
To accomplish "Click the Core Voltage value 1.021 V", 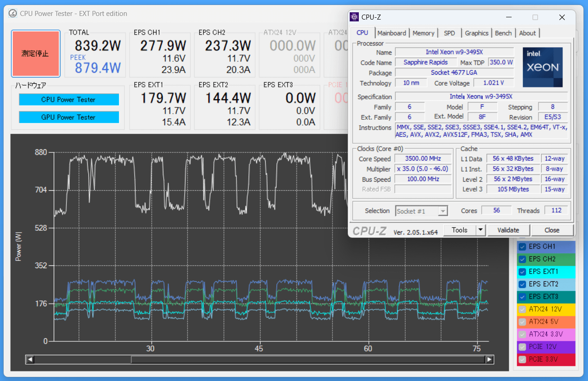I will click(494, 83).
